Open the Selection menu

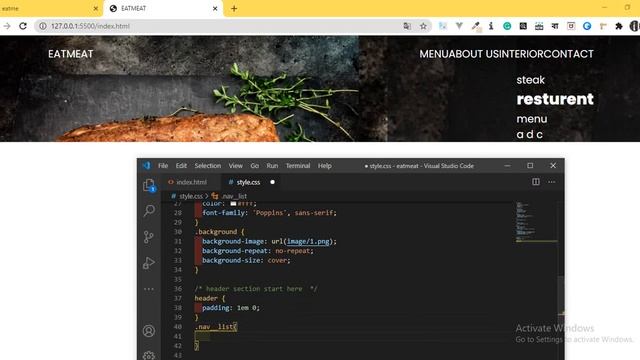point(207,166)
